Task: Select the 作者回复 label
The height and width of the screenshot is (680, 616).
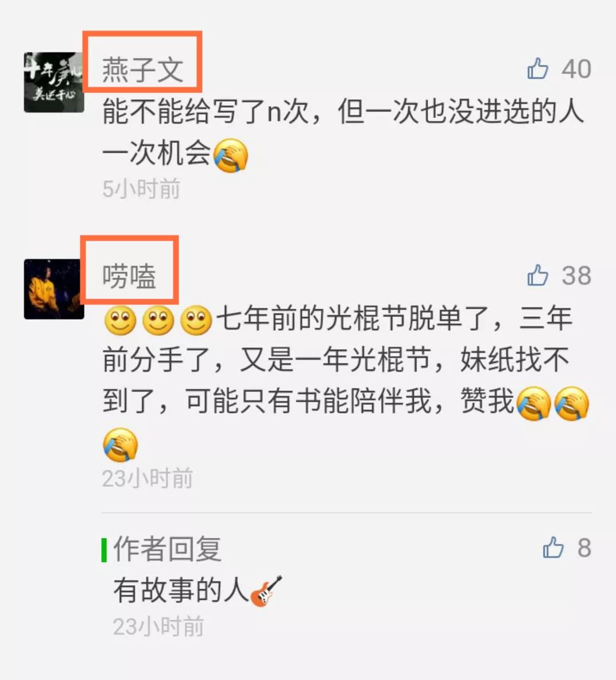Action: point(167,549)
